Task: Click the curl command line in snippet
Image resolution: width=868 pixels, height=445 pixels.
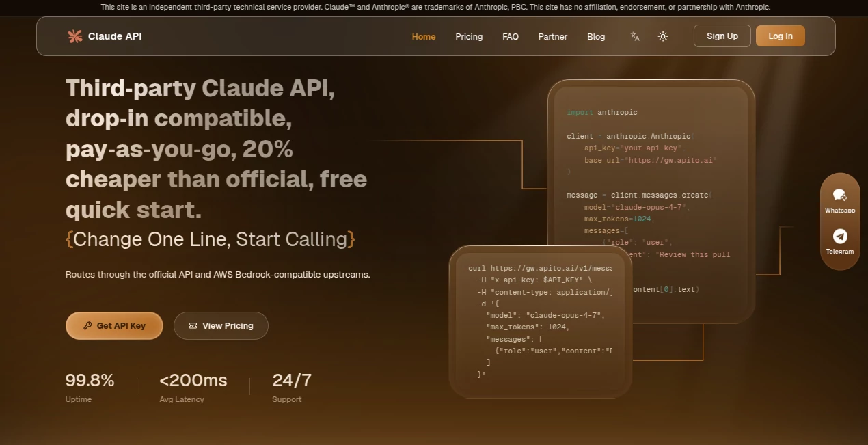Action: point(540,269)
